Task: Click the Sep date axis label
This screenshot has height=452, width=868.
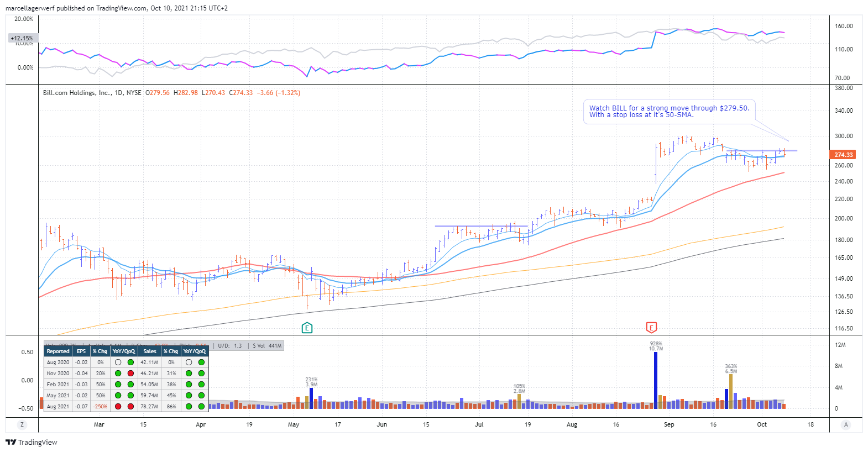Action: point(669,424)
